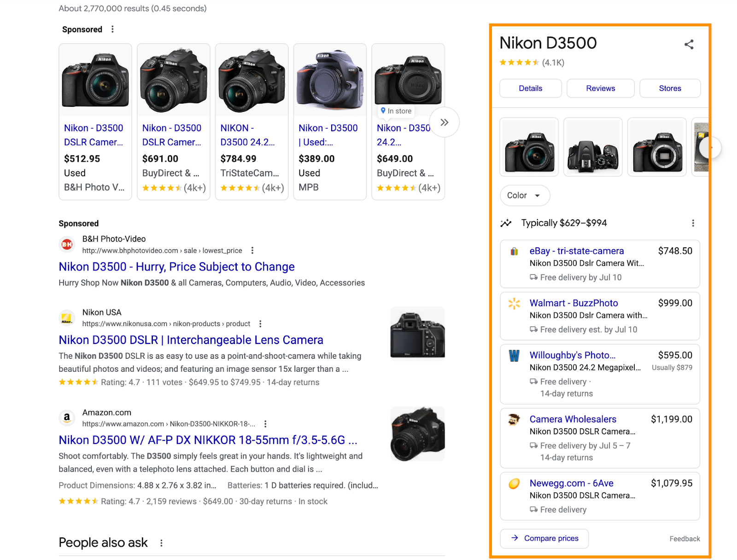
Task: Open Willoughby's Photo store listing
Action: coord(573,355)
